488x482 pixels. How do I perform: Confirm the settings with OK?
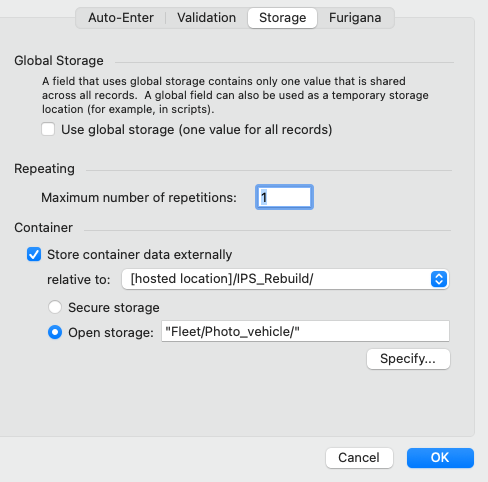(x=440, y=458)
